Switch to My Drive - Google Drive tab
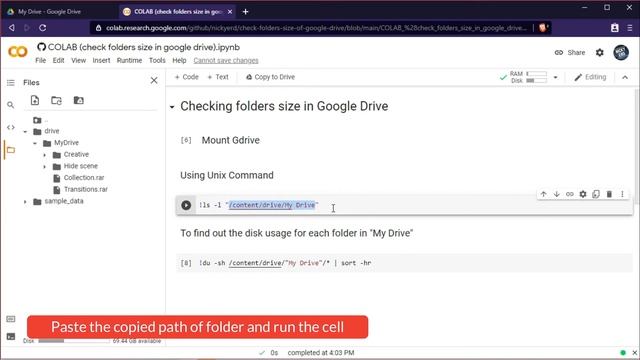640x360 pixels. click(x=49, y=12)
